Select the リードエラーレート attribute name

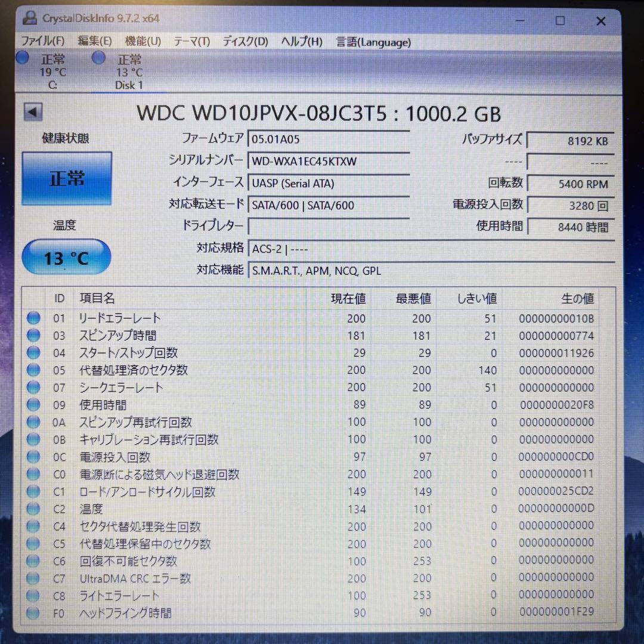[119, 318]
